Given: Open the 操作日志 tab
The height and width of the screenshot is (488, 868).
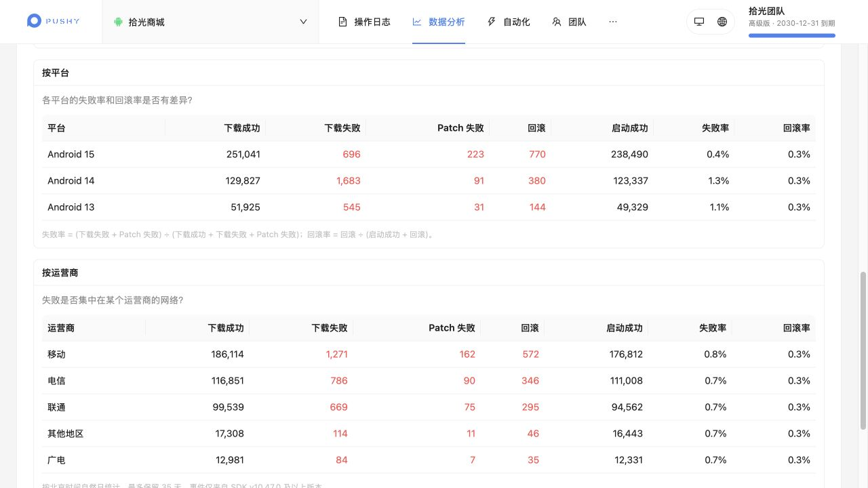Looking at the screenshot, I should 364,22.
